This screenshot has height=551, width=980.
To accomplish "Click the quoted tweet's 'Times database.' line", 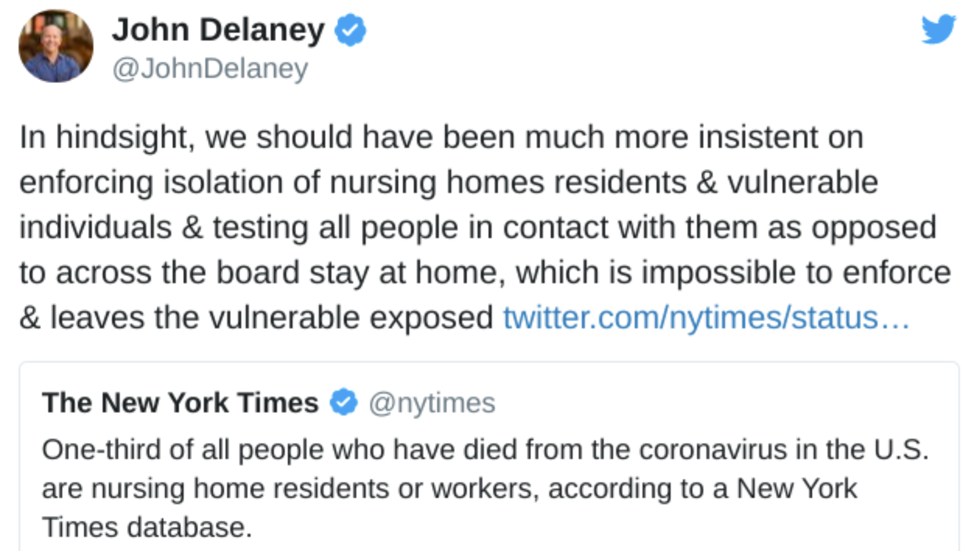I will 147,527.
